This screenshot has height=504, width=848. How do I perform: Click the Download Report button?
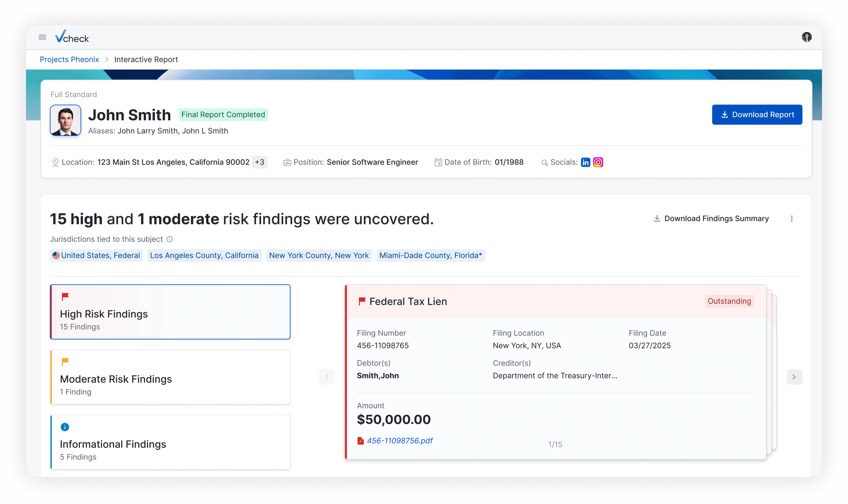click(757, 115)
